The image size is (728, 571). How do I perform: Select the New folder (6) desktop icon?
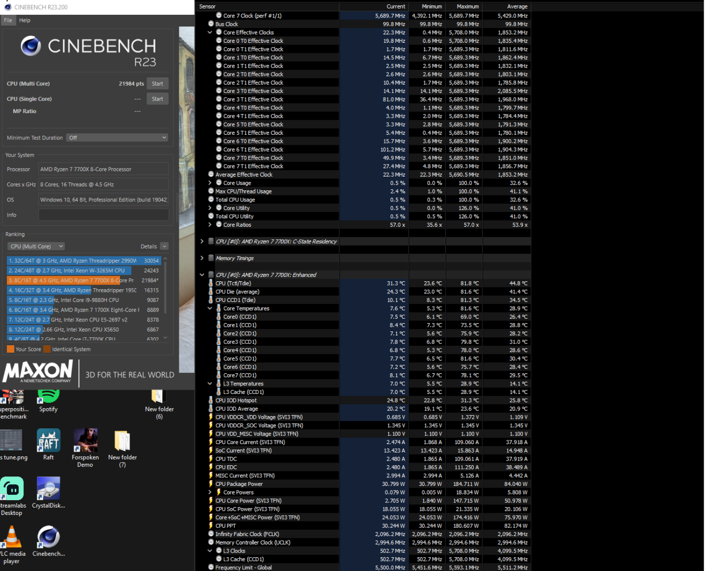(x=159, y=404)
